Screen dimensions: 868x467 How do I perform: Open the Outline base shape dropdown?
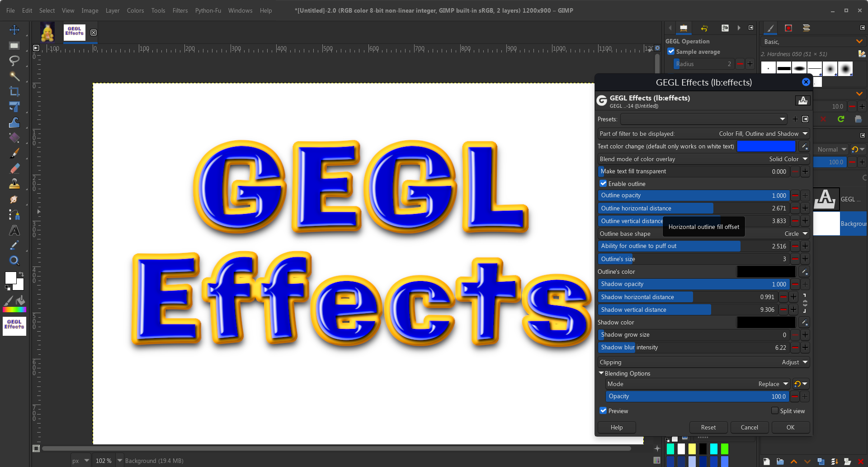703,233
